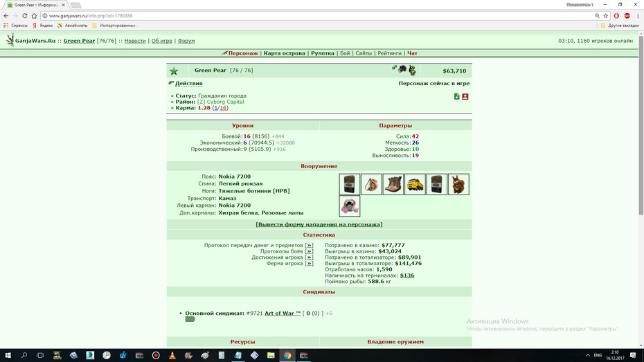Screen dimensions: 644x362
Task: Expand the Действия actions menu
Action: click(x=188, y=83)
